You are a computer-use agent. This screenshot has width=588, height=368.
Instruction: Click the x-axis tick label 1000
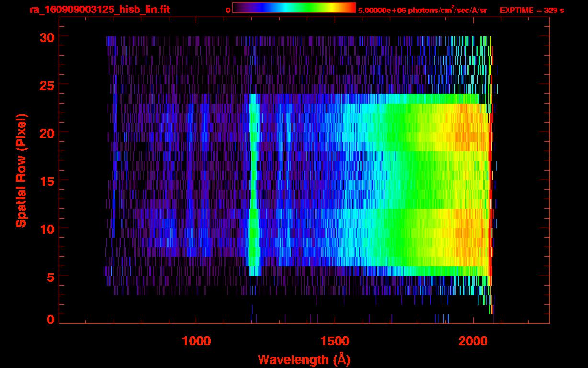click(197, 341)
